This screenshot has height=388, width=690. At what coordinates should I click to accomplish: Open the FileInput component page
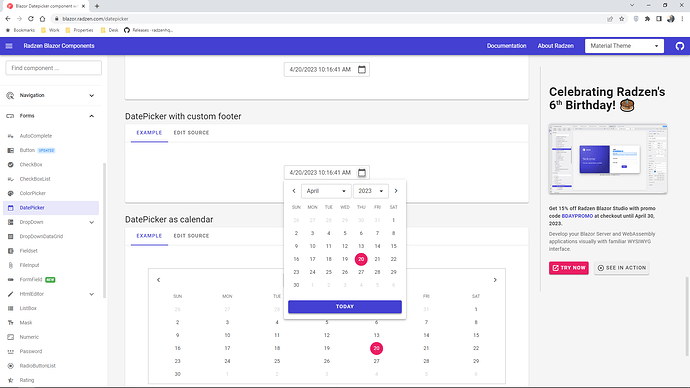point(29,265)
